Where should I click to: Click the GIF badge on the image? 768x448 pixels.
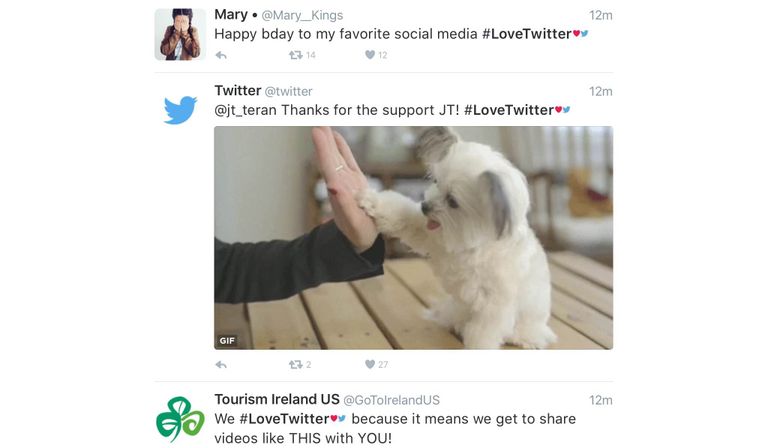coord(227,341)
